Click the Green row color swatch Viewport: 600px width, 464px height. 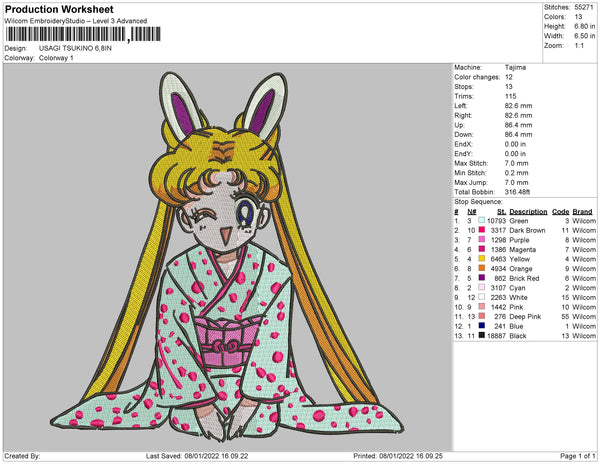coord(481,220)
